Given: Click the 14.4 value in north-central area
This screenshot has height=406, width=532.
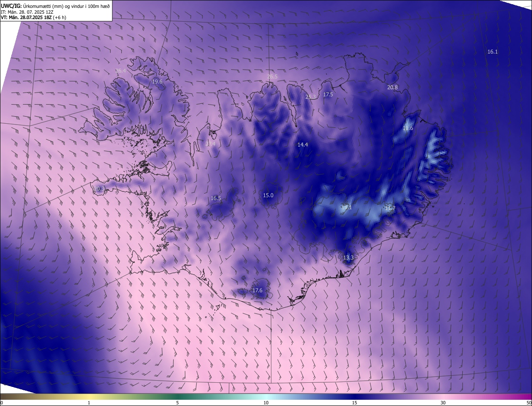Looking at the screenshot, I should 303,145.
